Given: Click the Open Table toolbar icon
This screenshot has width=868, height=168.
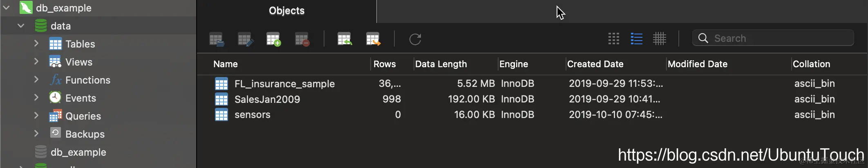Looking at the screenshot, I should [x=216, y=39].
